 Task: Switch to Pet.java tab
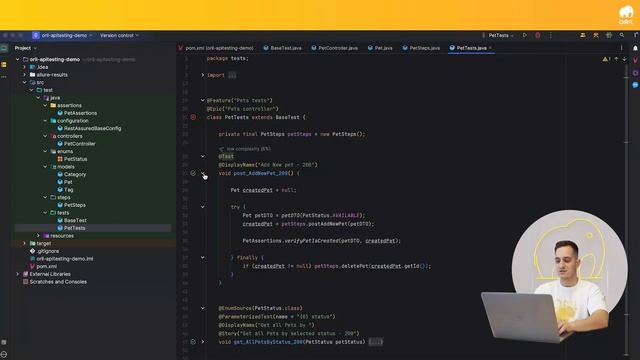pyautogui.click(x=380, y=48)
